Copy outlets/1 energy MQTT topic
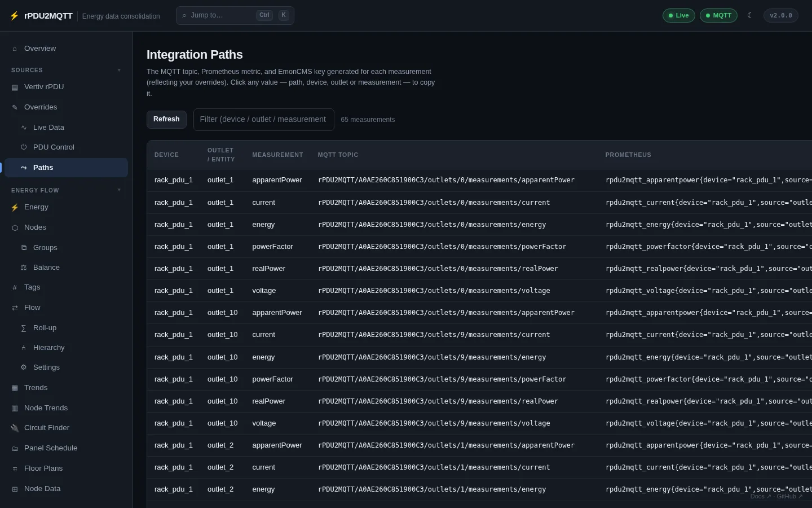 (x=432, y=489)
